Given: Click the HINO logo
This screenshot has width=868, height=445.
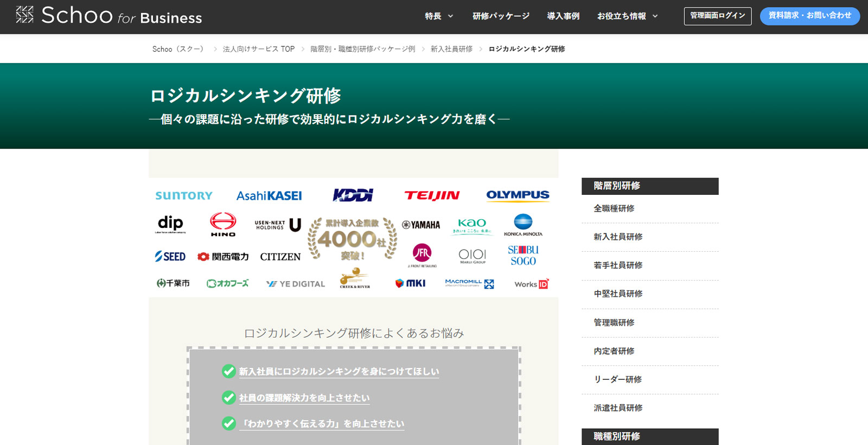Looking at the screenshot, I should [223, 225].
